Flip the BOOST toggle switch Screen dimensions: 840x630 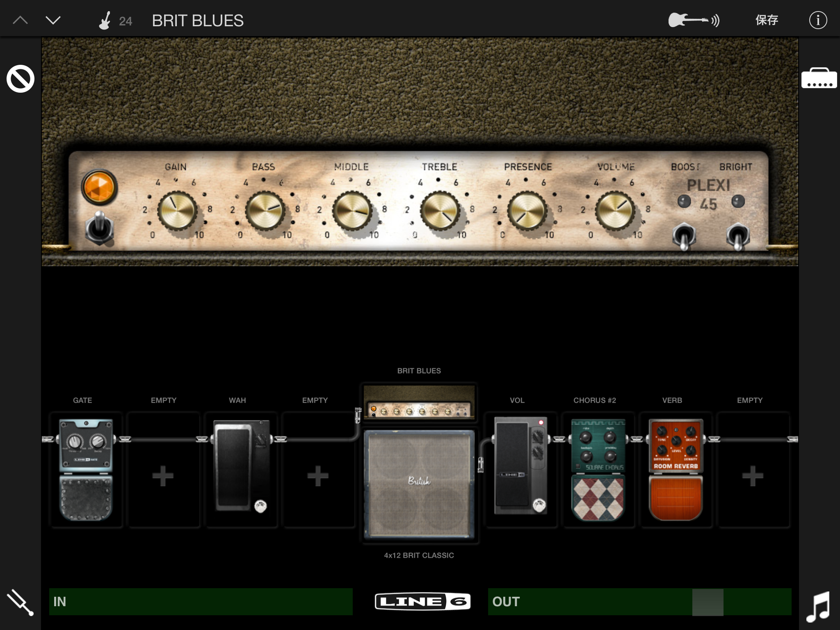coord(684,236)
